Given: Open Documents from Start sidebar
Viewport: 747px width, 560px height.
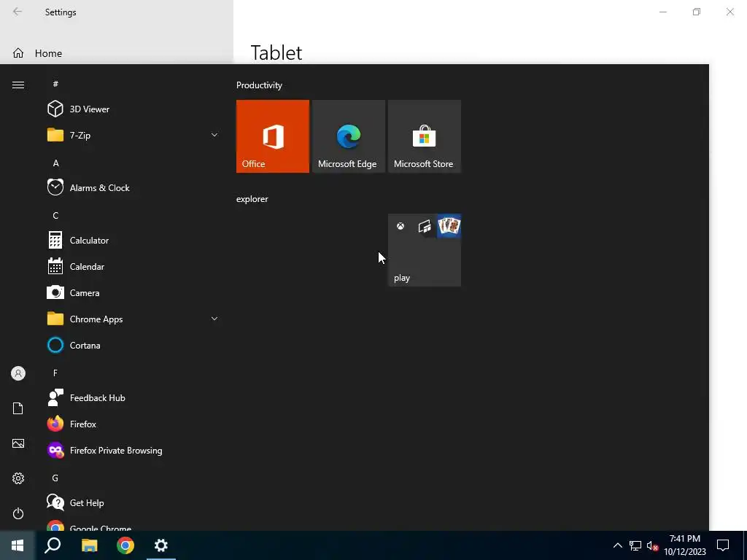Looking at the screenshot, I should click(x=18, y=408).
